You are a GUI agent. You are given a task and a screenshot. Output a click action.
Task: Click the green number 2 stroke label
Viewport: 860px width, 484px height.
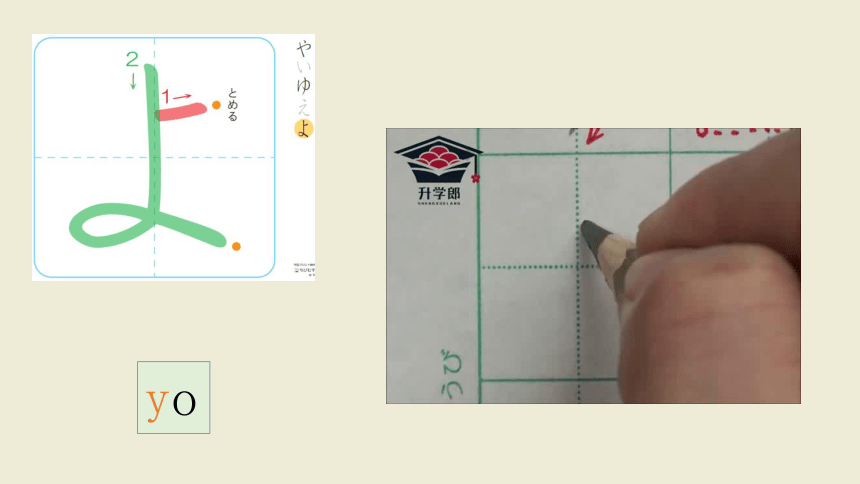click(132, 59)
